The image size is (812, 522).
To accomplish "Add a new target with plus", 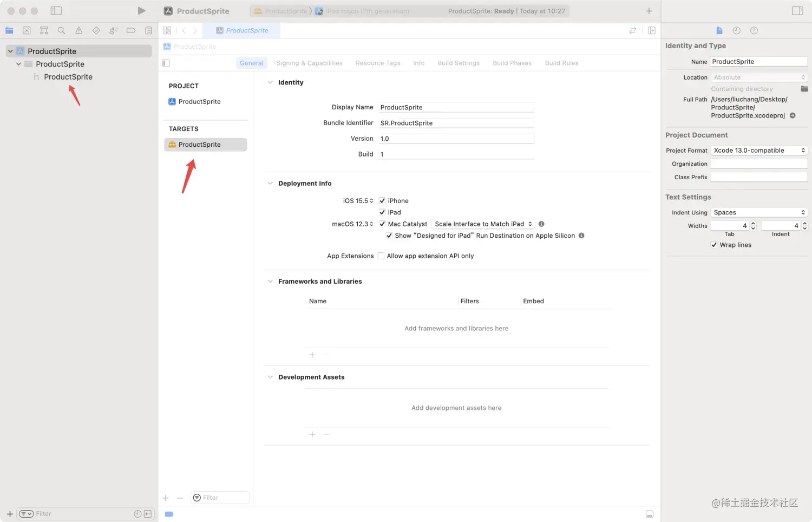I will [166, 498].
